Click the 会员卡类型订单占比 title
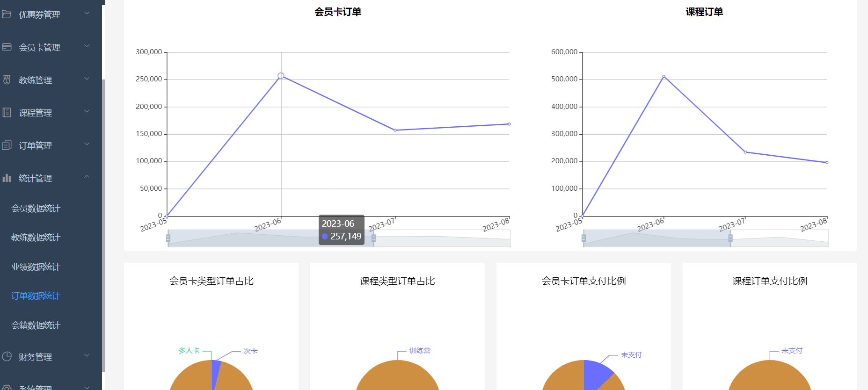 click(x=212, y=281)
